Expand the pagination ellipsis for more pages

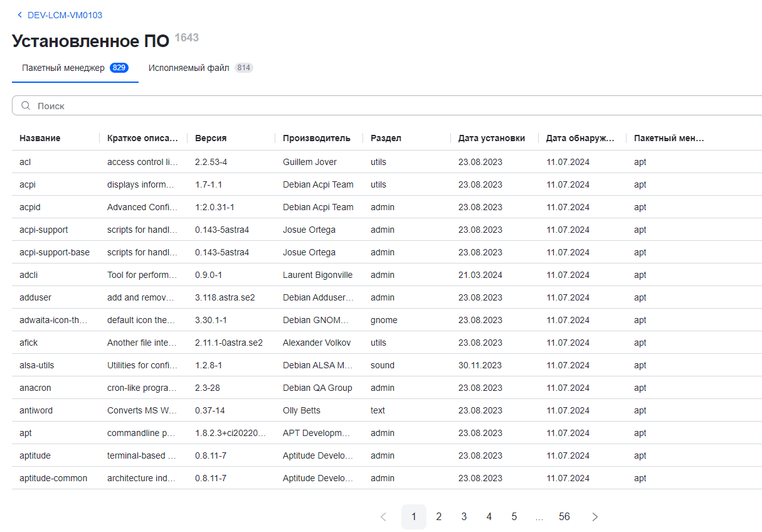point(539,517)
